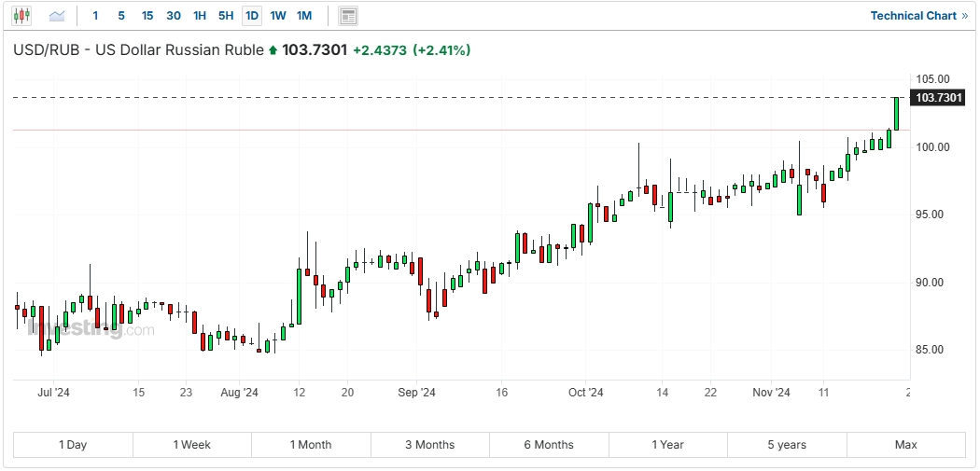
Task: Click the 100.00 axis label
Action: (x=932, y=146)
